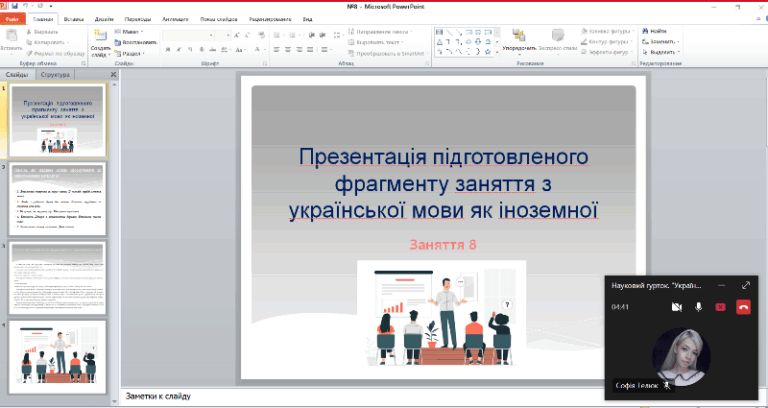Expand the call window to full size
This screenshot has width=768, height=408.
pos(746,285)
